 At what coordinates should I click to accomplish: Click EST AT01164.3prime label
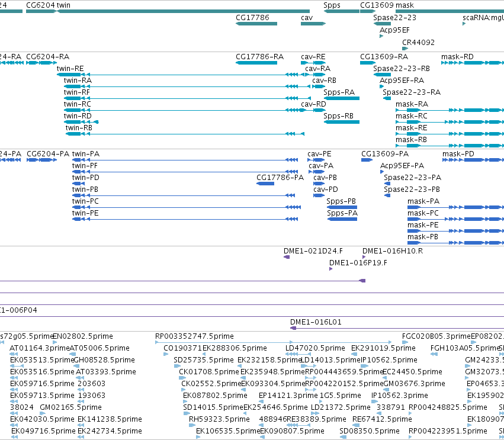40,348
